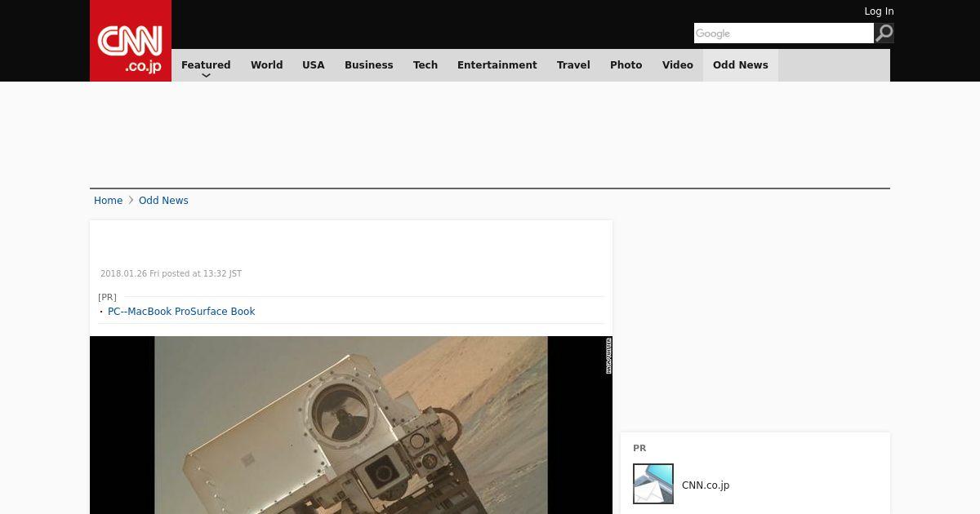980x514 pixels.
Task: Open the Photo section
Action: point(626,65)
